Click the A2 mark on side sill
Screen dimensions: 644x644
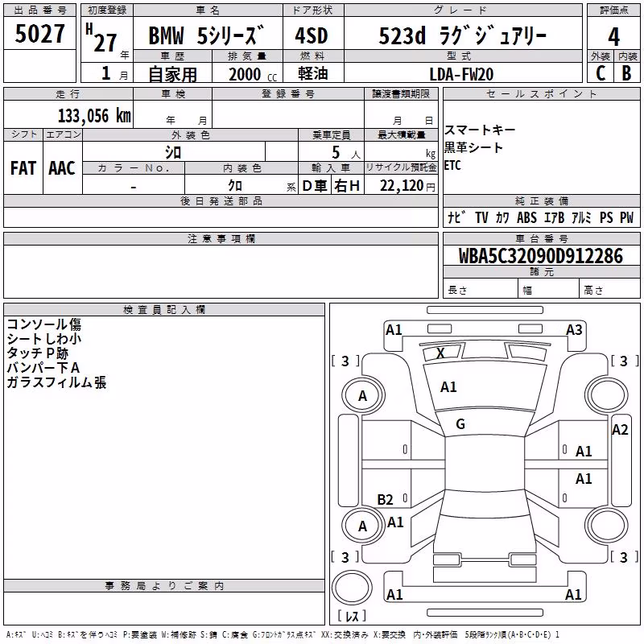pos(620,430)
